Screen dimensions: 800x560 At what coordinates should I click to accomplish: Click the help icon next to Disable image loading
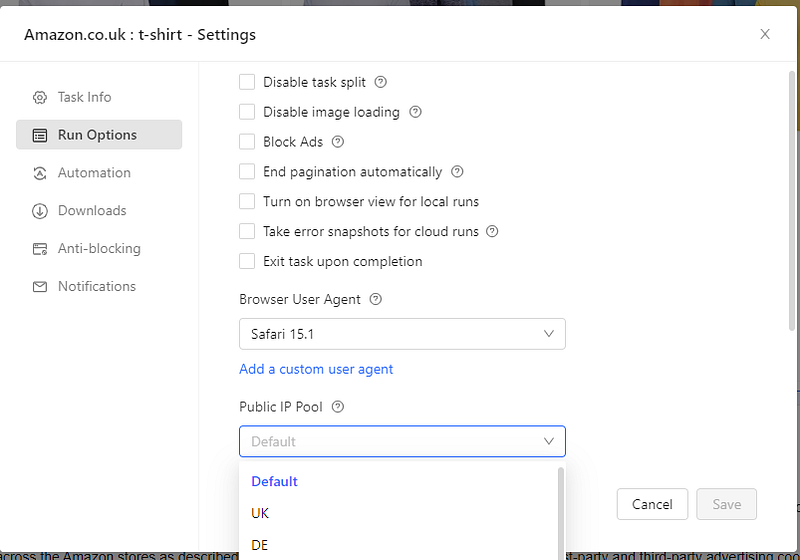pos(415,112)
